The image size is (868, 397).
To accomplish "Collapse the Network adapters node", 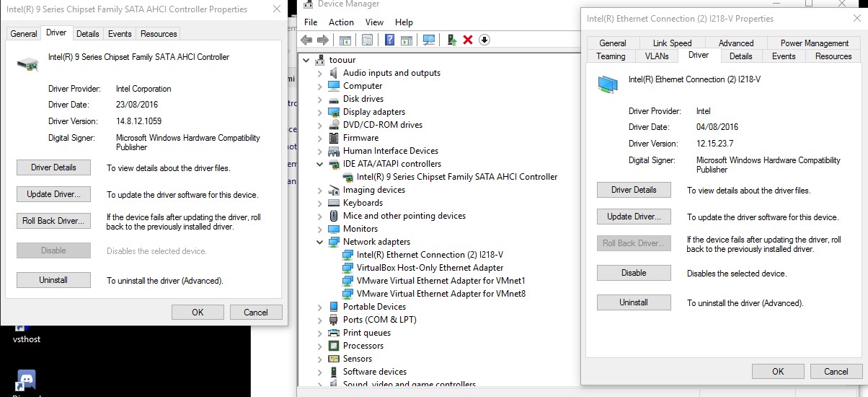I will click(320, 242).
